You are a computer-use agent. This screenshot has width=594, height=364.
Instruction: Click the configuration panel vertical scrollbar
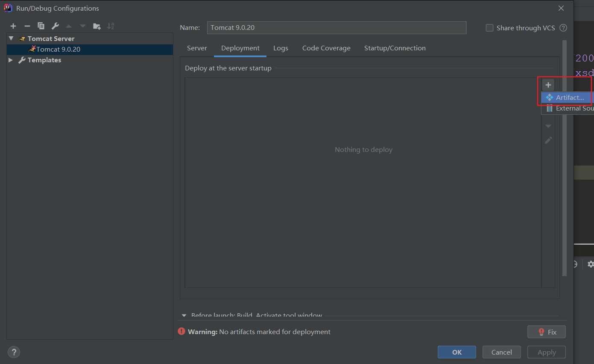tap(565, 158)
